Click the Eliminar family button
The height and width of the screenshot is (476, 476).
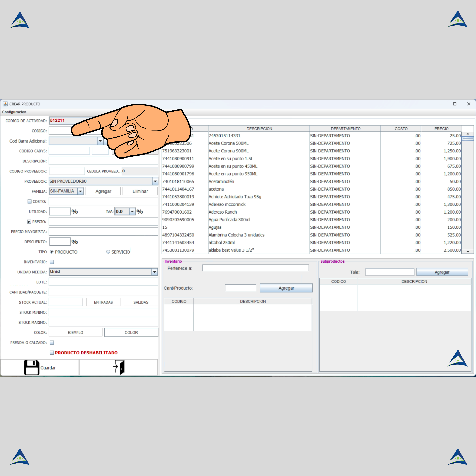coord(140,191)
